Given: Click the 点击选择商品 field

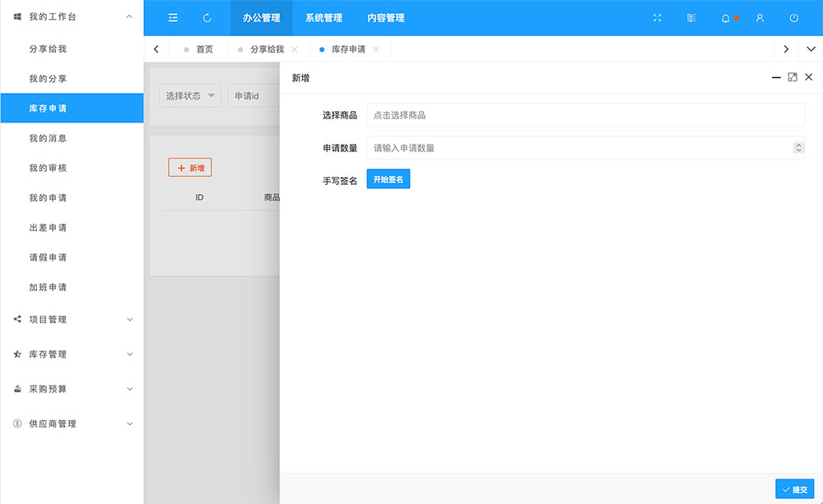Looking at the screenshot, I should (x=585, y=115).
